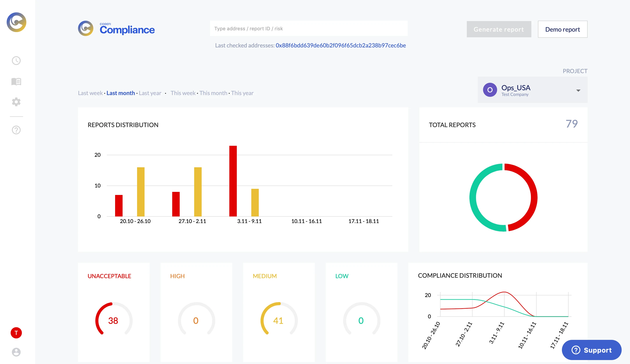Click the help question mark icon
Image resolution: width=630 pixels, height=364 pixels.
16,130
